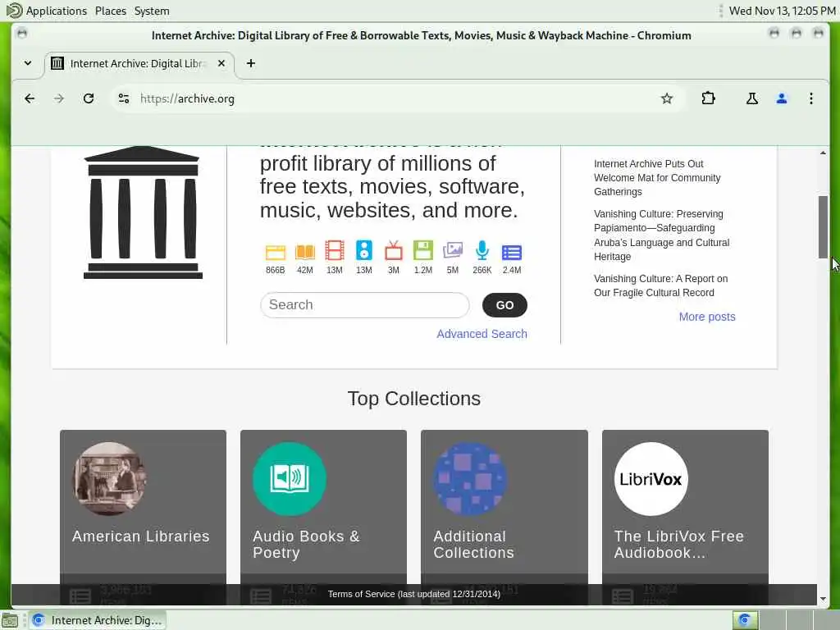Open the Extensions puzzle icon

(x=708, y=98)
